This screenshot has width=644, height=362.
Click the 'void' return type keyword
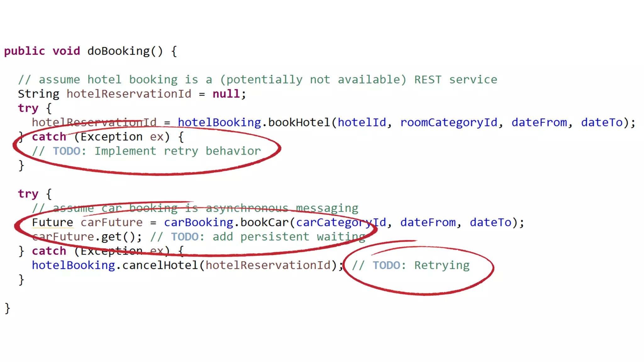66,51
